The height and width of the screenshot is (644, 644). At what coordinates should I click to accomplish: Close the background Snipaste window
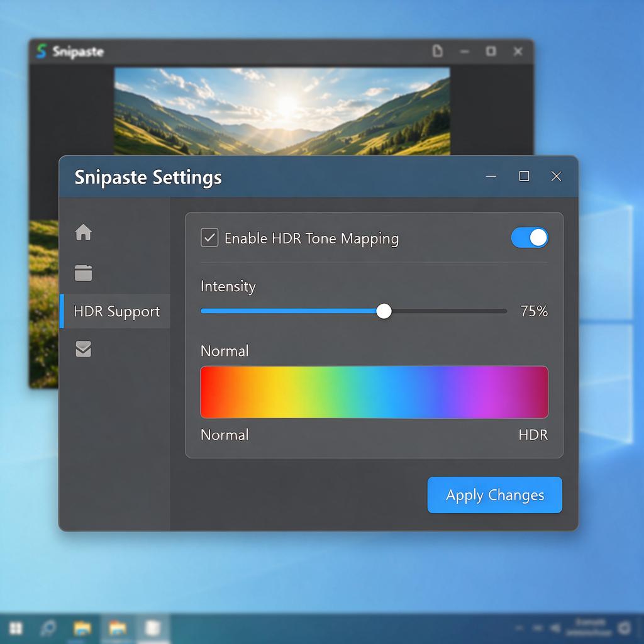(518, 52)
